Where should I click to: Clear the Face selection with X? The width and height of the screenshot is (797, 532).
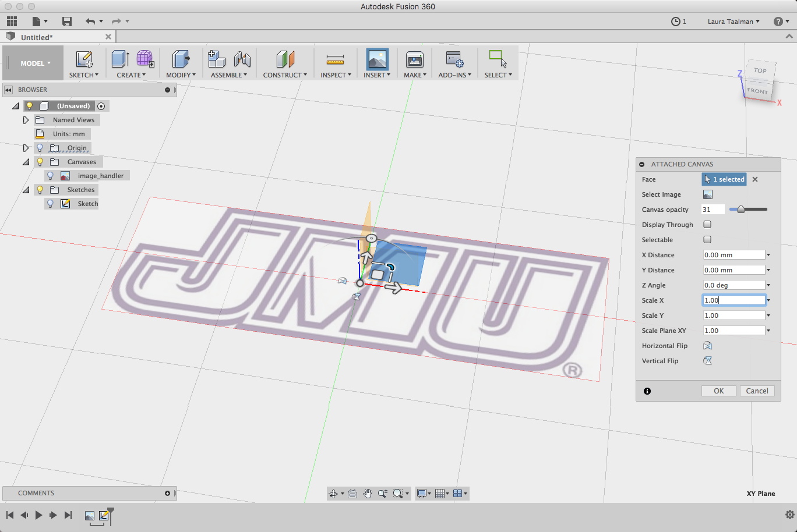pos(755,179)
